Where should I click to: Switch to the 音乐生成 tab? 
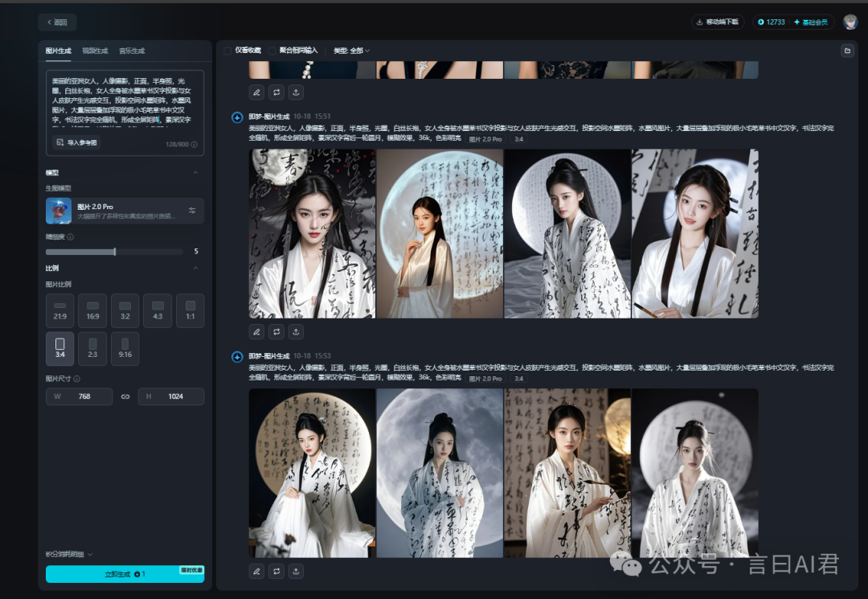click(132, 51)
